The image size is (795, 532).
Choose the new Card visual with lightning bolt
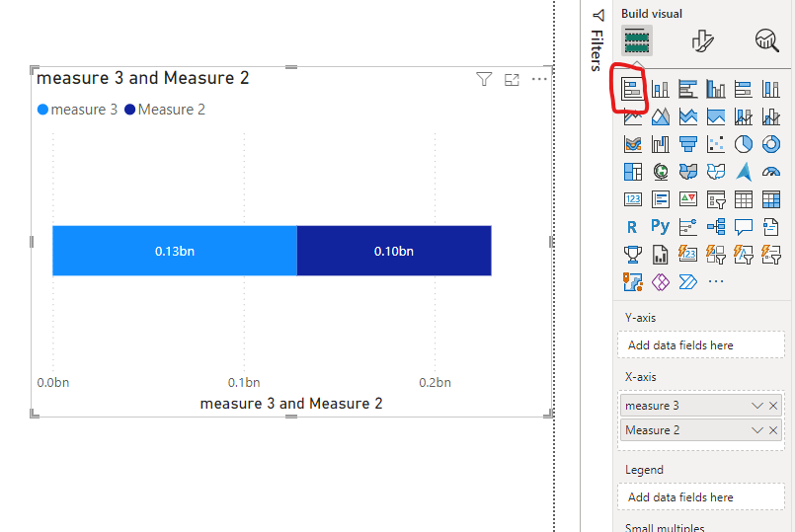(688, 255)
